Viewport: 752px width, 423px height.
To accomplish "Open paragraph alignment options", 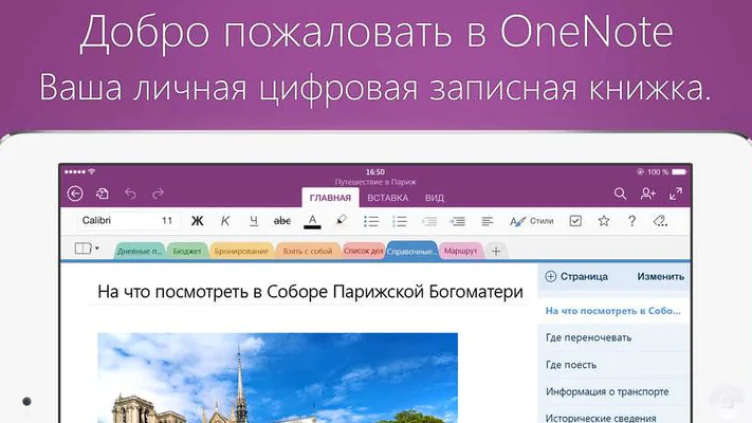I will (487, 221).
